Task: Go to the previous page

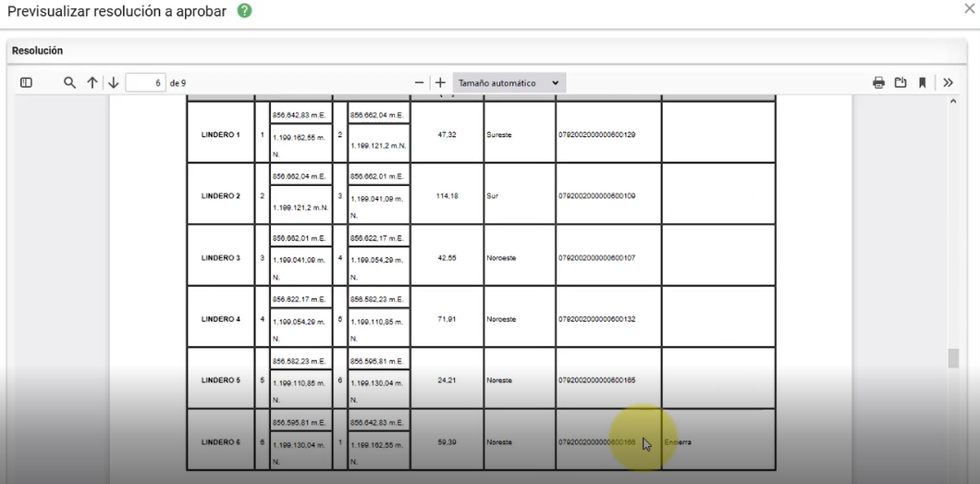Action: point(92,82)
